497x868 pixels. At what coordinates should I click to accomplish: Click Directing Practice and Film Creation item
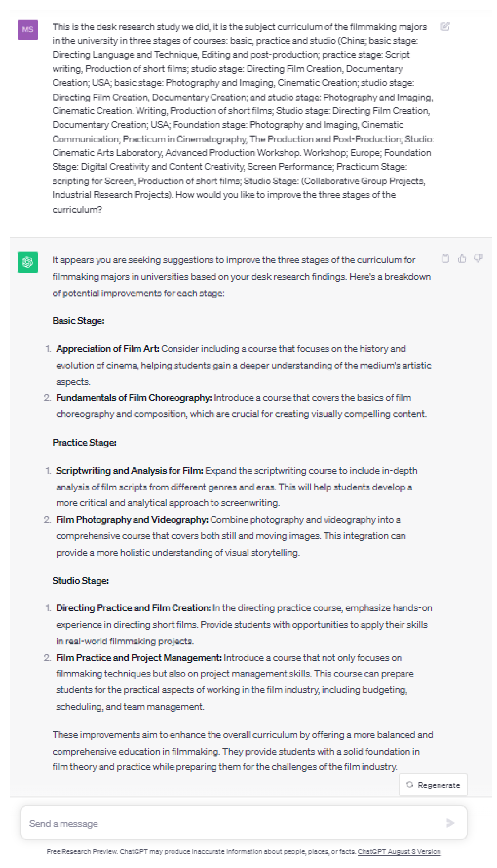pyautogui.click(x=133, y=608)
